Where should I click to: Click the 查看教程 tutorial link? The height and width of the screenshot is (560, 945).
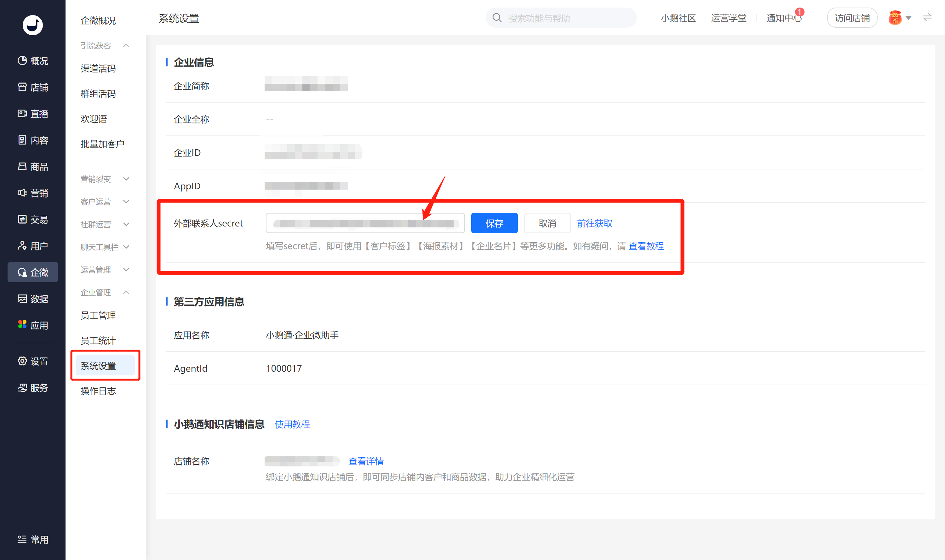(646, 246)
